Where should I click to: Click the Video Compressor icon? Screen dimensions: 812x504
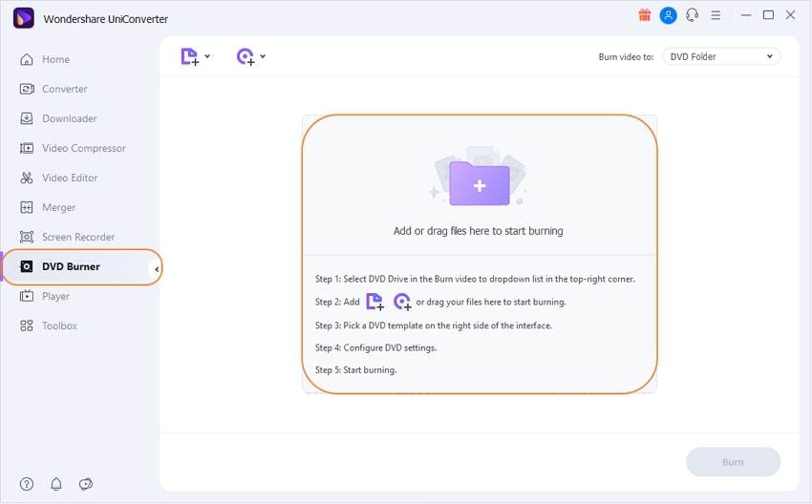tap(27, 148)
